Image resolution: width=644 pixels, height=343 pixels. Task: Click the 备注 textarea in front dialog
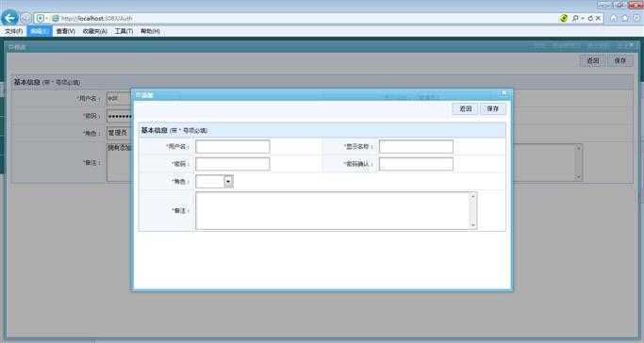tap(336, 210)
